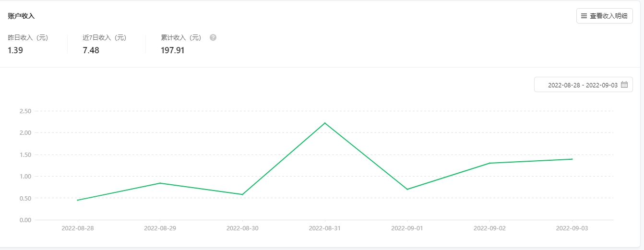Click the last chart point at 2022-09-03
Viewport: 644px width, 250px height.
coord(572,159)
